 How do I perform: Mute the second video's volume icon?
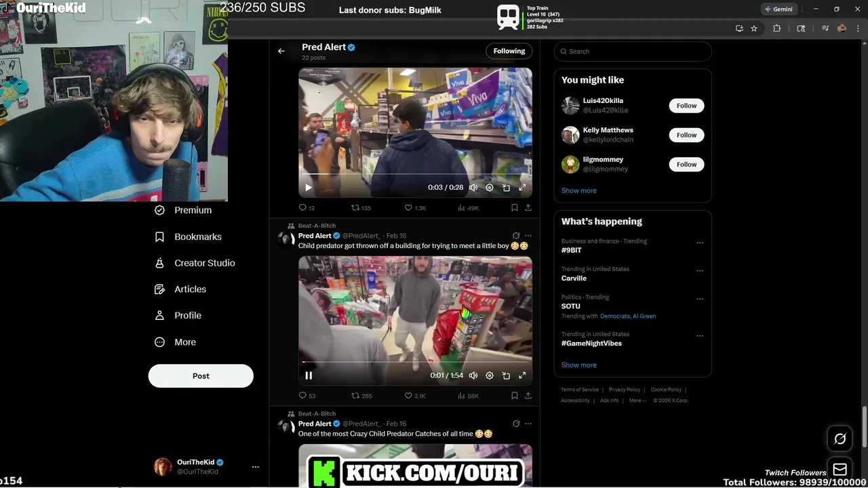click(473, 375)
